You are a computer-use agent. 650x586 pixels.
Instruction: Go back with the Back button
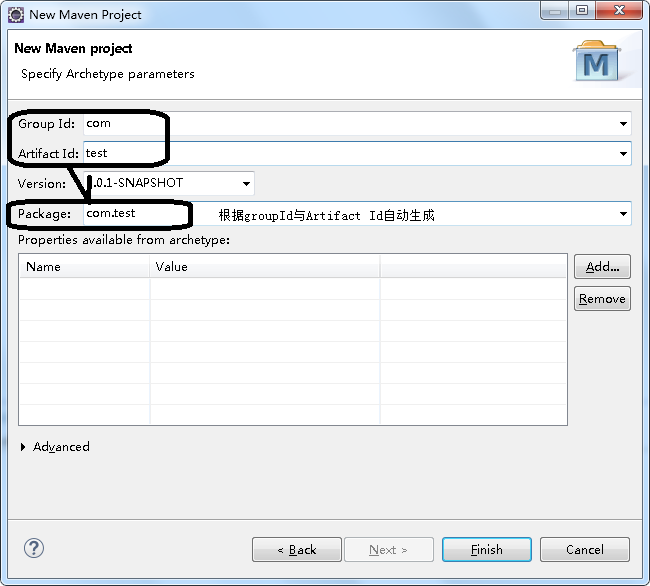[297, 550]
